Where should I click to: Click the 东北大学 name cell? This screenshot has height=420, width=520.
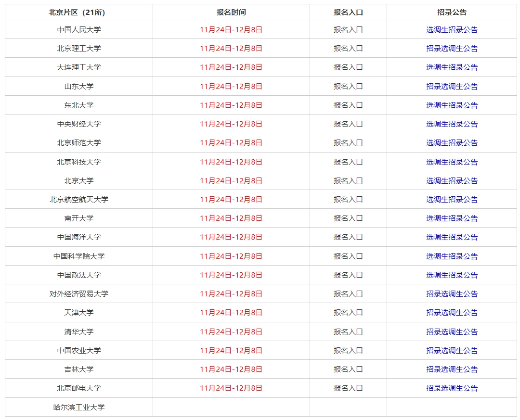[79, 105]
